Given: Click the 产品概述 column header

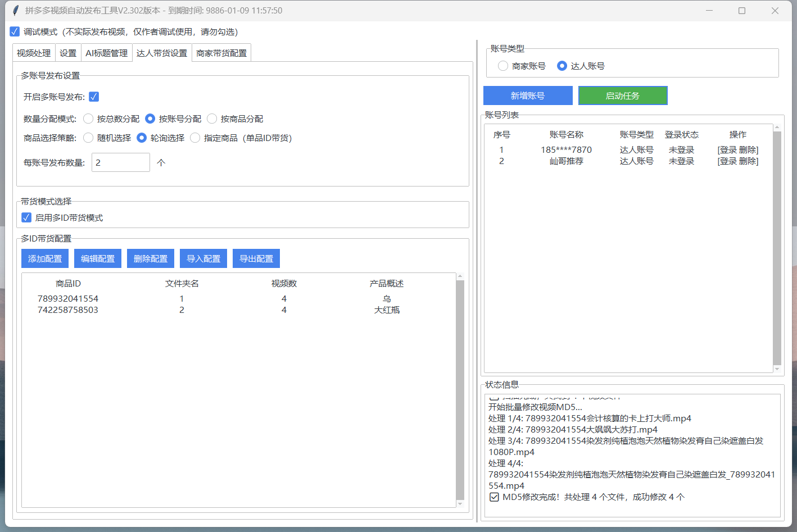Looking at the screenshot, I should point(387,284).
